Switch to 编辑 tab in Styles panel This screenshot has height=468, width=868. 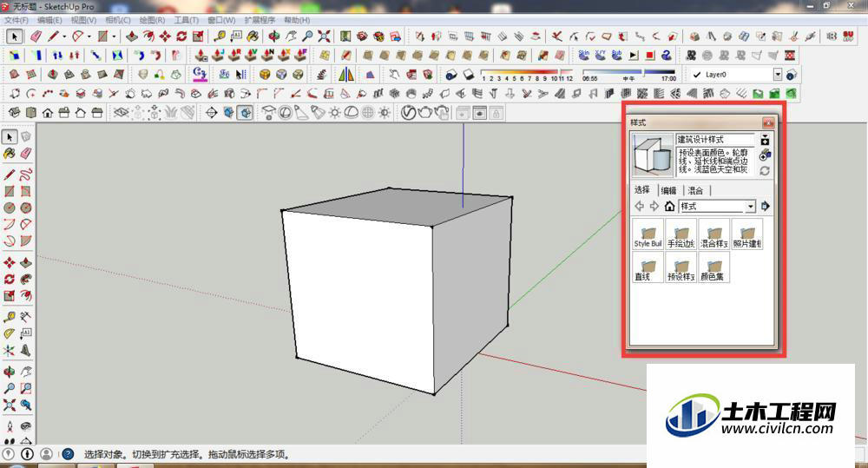[668, 190]
